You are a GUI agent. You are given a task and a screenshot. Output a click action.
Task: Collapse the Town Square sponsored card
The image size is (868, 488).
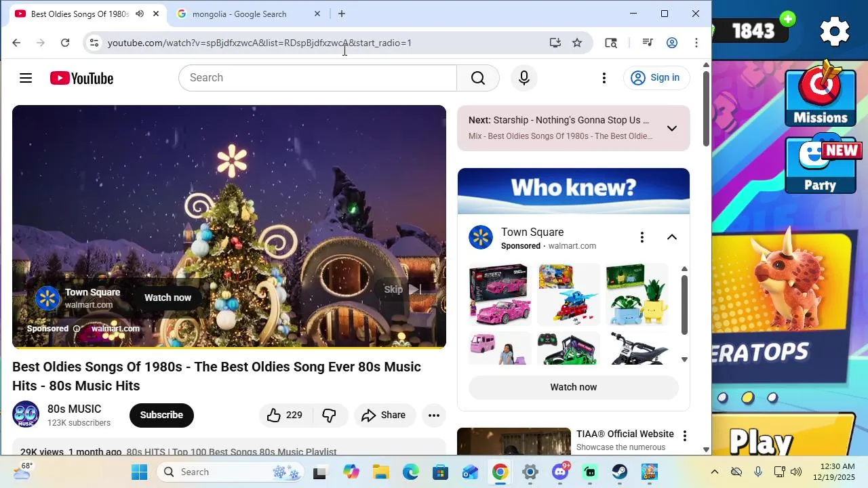672,237
